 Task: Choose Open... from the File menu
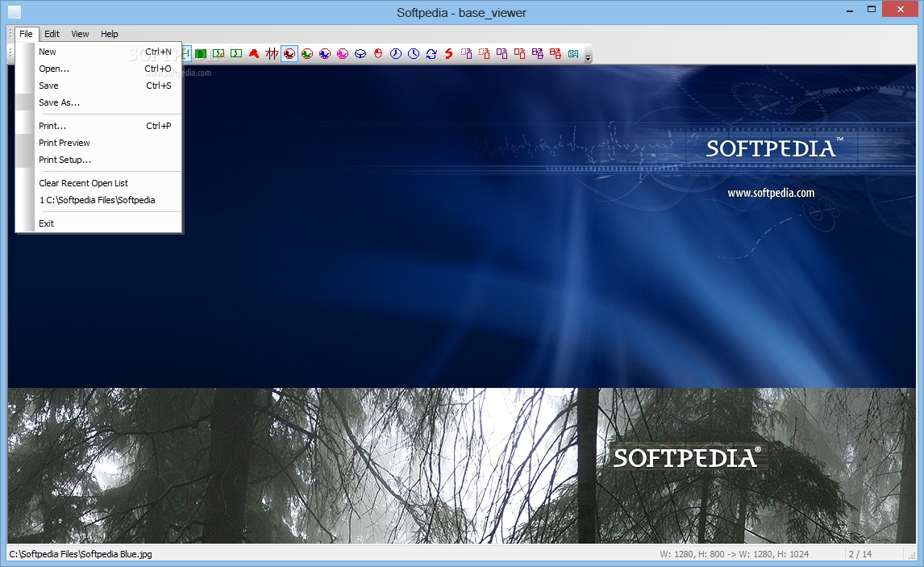tap(98, 69)
